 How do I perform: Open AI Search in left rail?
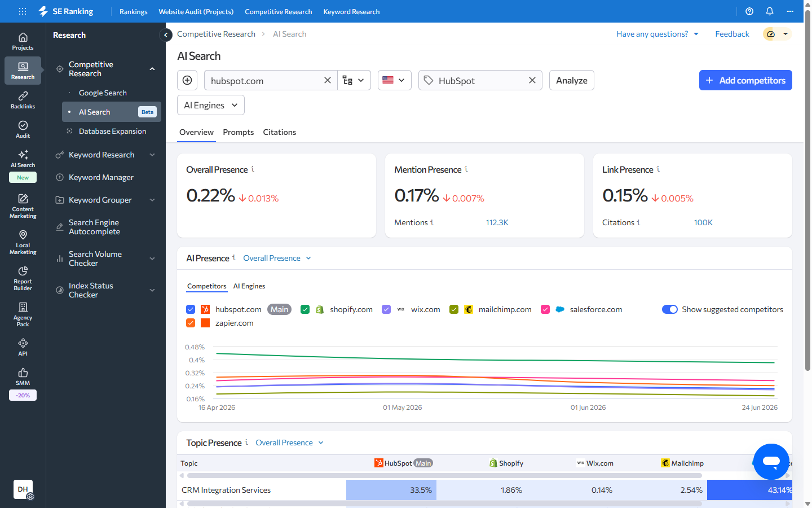23,159
